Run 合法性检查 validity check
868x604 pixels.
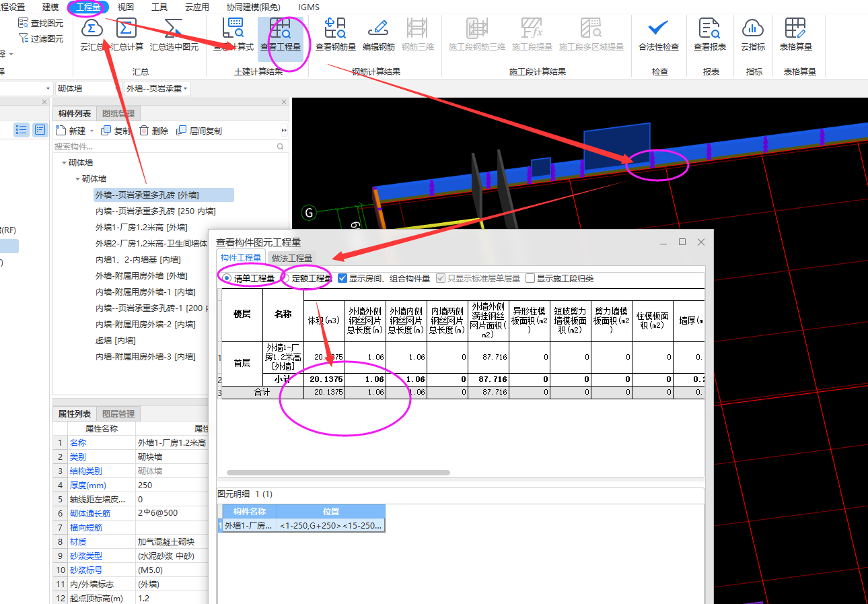[658, 36]
